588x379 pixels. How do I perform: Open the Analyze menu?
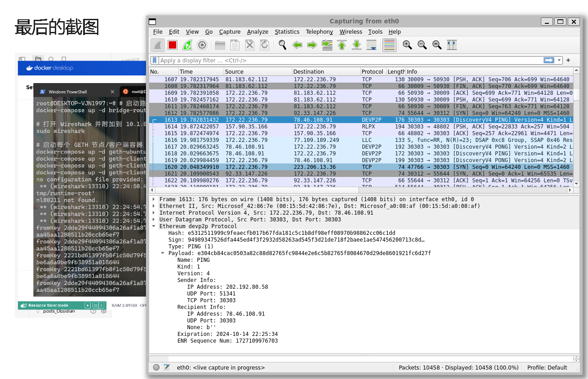point(257,32)
